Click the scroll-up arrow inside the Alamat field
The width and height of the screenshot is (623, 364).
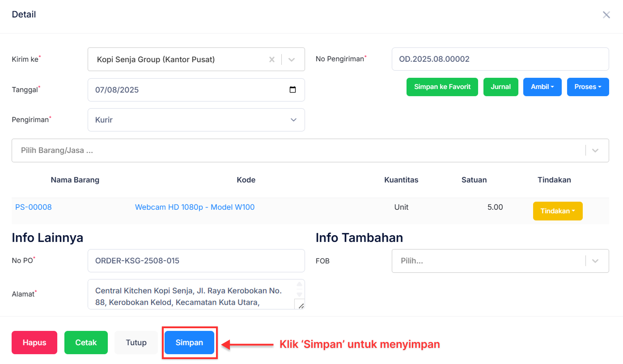(300, 284)
